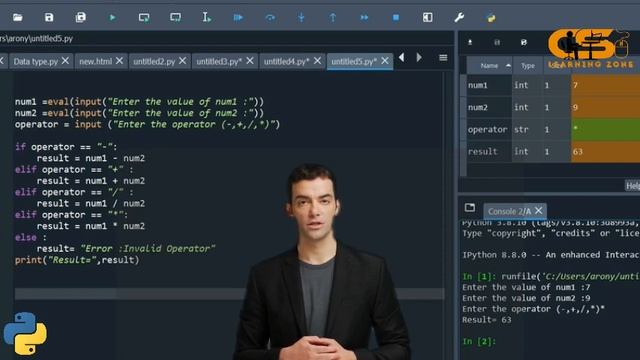Click the value 7 cell of num1

(605, 85)
